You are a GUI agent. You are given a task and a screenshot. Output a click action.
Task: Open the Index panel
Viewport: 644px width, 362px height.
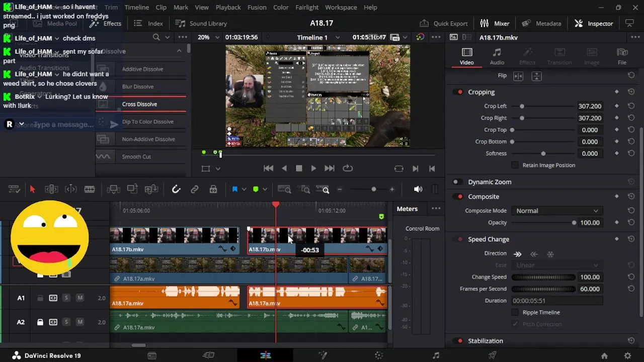pos(148,24)
